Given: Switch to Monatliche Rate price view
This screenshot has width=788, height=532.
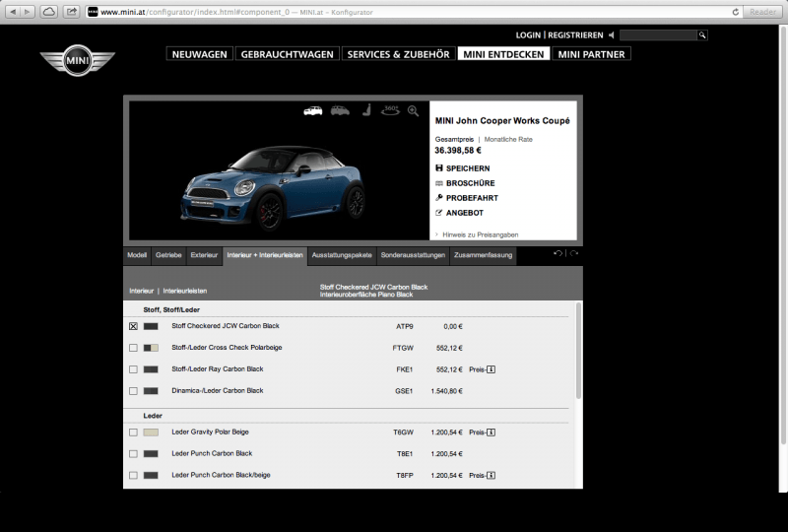Looking at the screenshot, I should 508,139.
